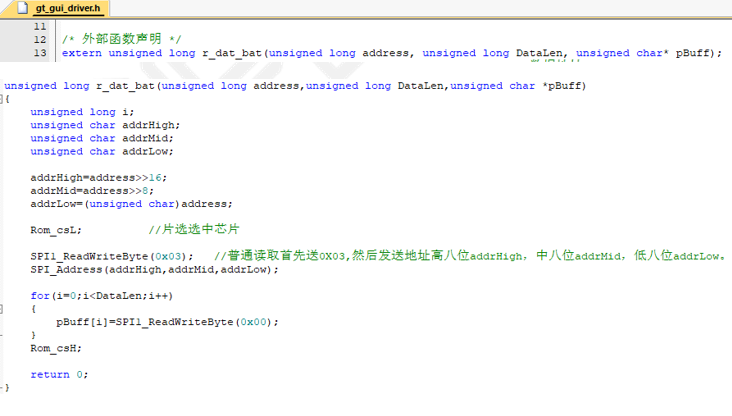Screen dimensions: 732x416
Task: Click the 'pBuff[i]=SPI1_ReadWriteByte(0x00);' statement
Action: 167,322
